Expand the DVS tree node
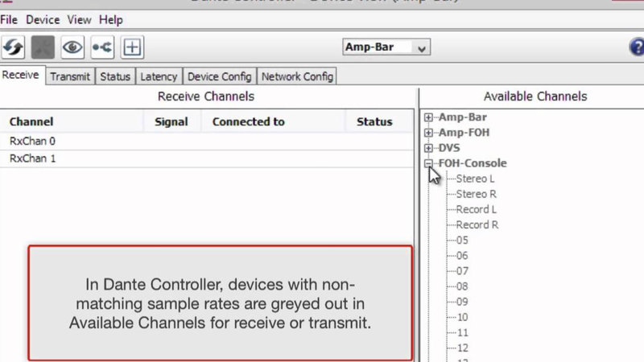This screenshot has height=362, width=644. 428,148
